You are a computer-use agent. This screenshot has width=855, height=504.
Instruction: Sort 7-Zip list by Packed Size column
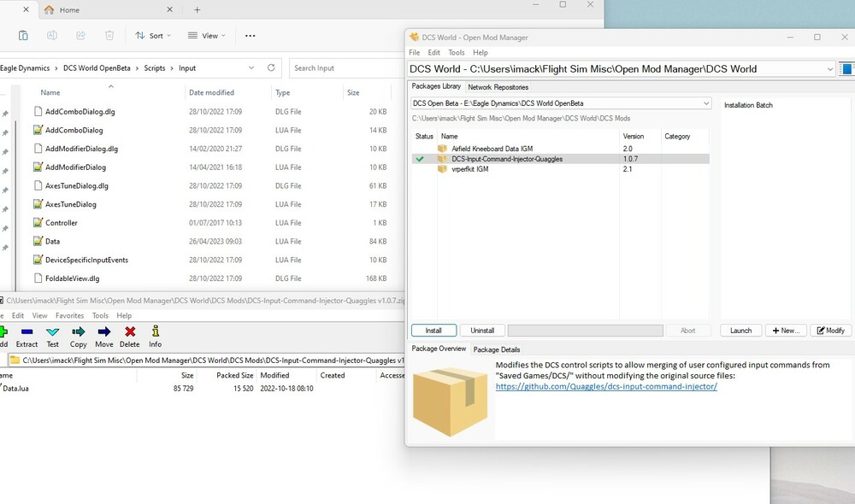pos(234,375)
